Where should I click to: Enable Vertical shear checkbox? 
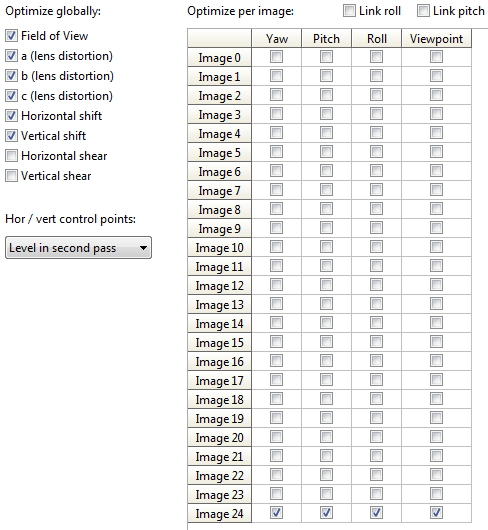[x=11, y=176]
